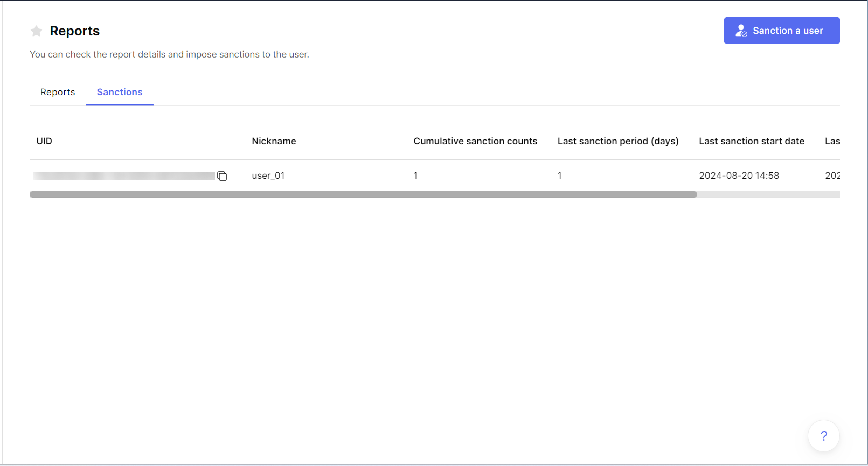Viewport: 868px width, 466px height.
Task: Open the help question mark button
Action: point(824,436)
